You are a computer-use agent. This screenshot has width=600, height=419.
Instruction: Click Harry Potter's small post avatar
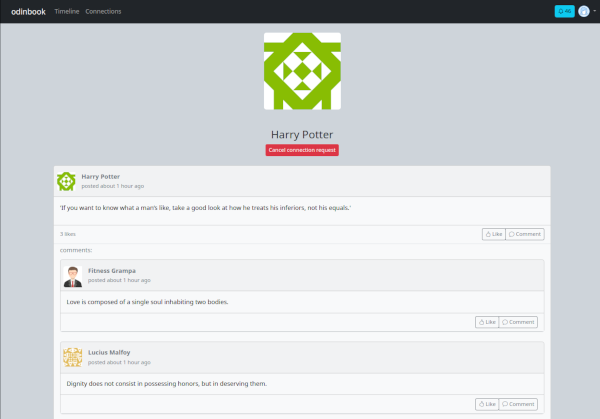[66, 181]
